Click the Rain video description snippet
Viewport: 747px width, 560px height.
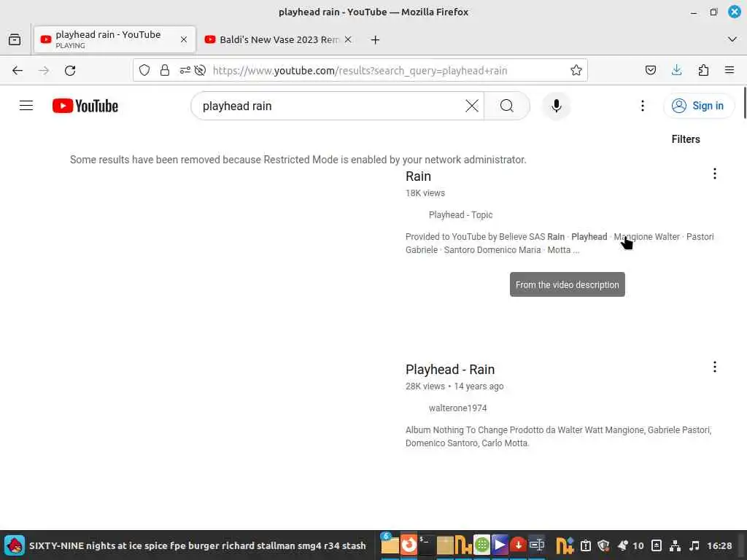point(560,244)
